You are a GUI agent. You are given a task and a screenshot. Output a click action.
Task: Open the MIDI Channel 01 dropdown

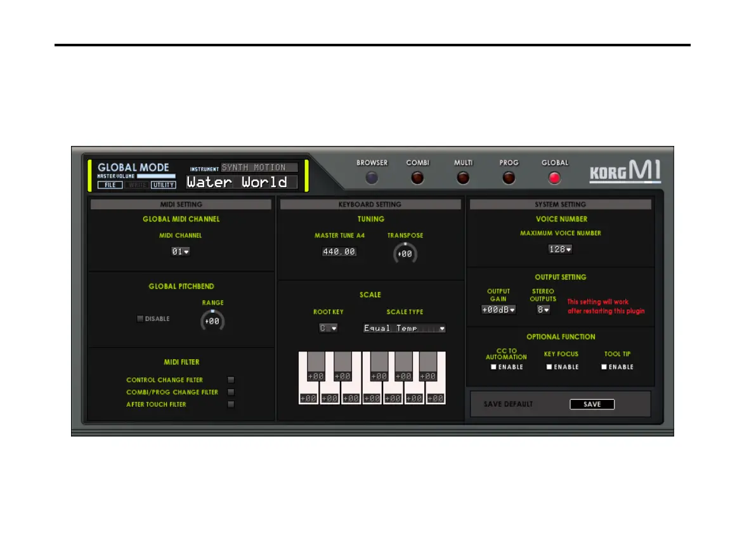point(180,251)
